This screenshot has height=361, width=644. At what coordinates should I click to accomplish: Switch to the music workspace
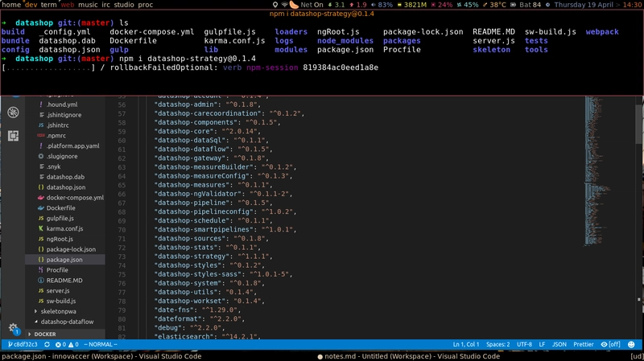88,5
